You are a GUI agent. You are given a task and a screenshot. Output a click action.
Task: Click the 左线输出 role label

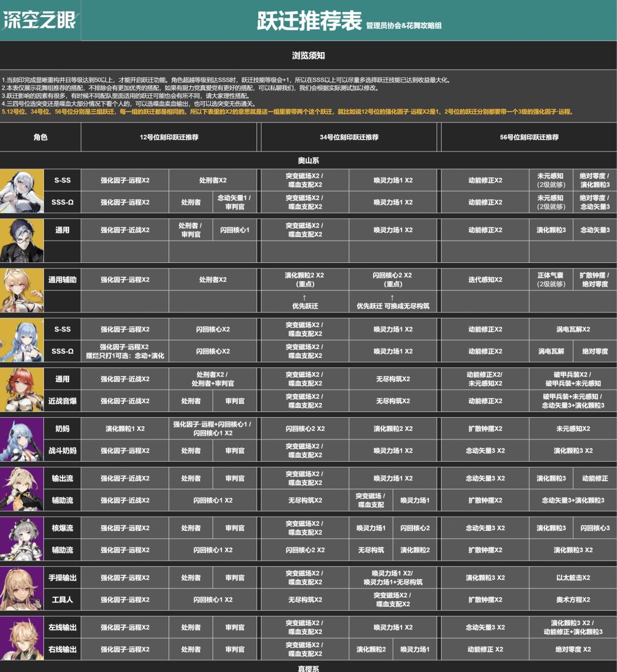tap(62, 627)
